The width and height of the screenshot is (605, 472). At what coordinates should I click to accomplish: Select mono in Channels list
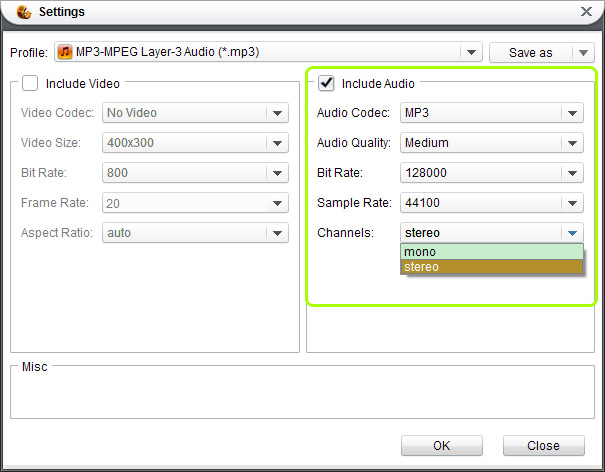coord(492,252)
